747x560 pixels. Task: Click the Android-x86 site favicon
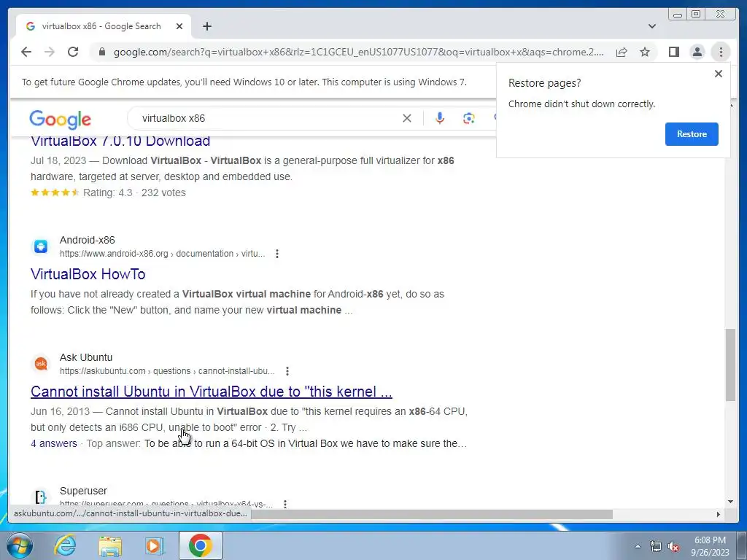[x=41, y=246]
